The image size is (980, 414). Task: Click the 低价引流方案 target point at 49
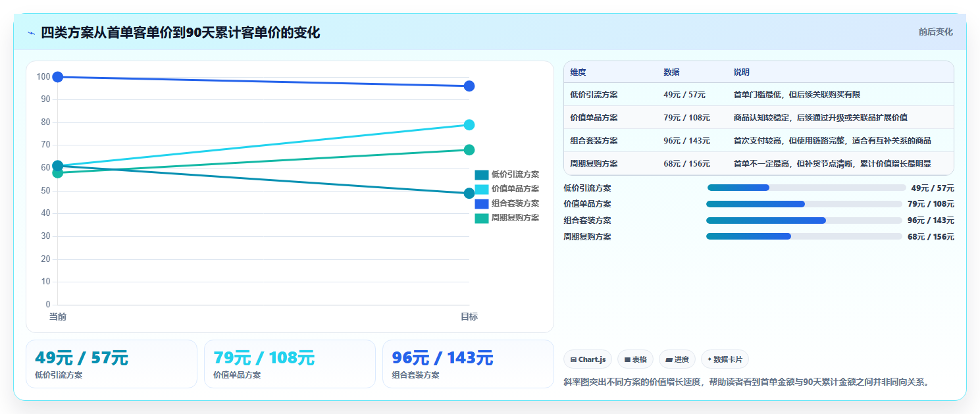(x=469, y=194)
